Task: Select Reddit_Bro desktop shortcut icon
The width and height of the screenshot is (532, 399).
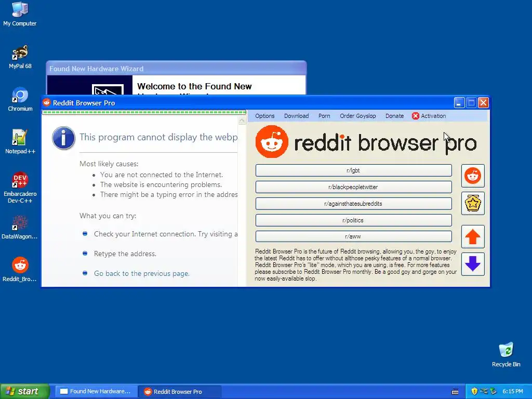Action: coord(20,270)
